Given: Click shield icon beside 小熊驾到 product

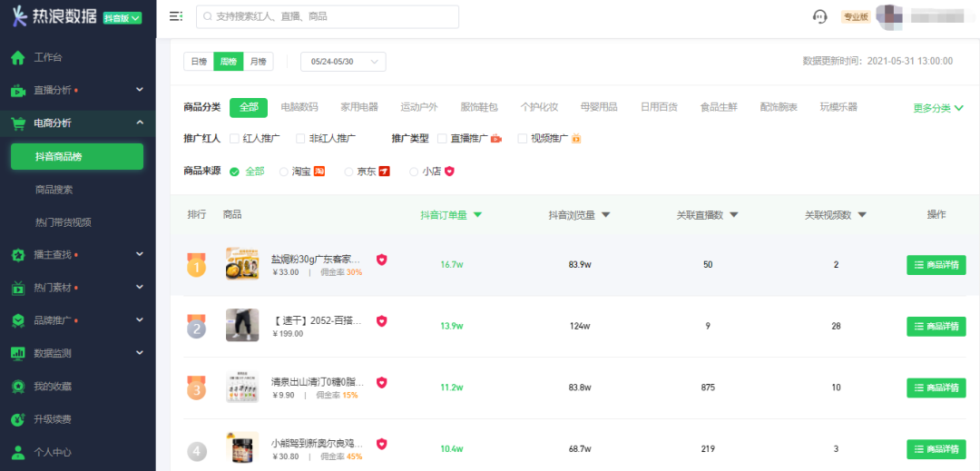Looking at the screenshot, I should click(382, 444).
